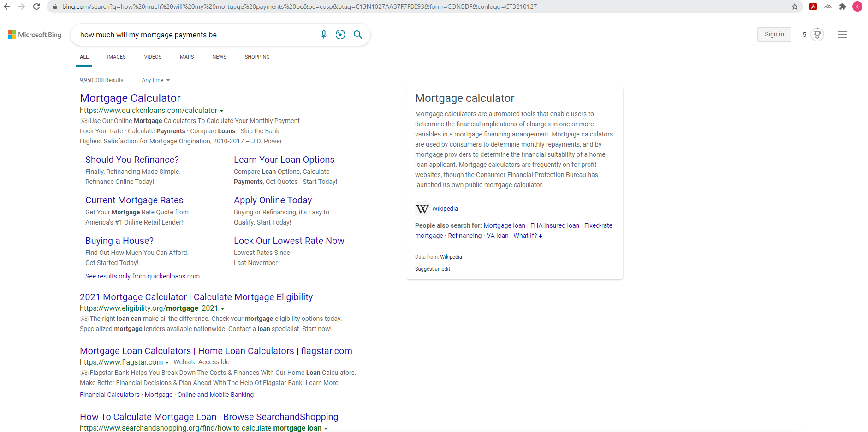Switch to the Shopping tab

[257, 57]
